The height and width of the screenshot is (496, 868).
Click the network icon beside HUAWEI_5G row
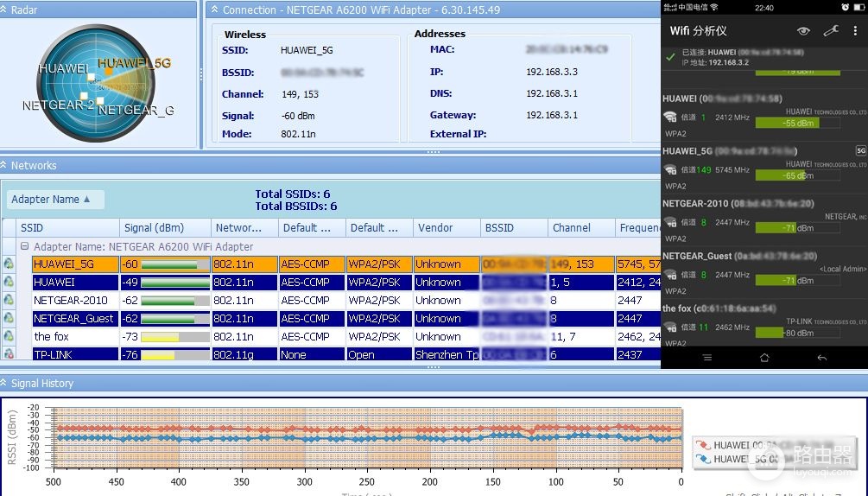9,264
